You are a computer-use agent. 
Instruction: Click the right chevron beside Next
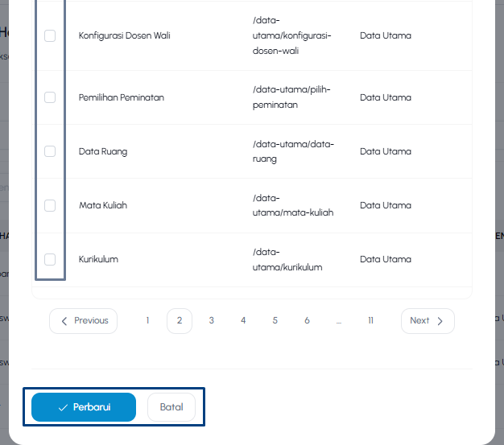tap(440, 321)
